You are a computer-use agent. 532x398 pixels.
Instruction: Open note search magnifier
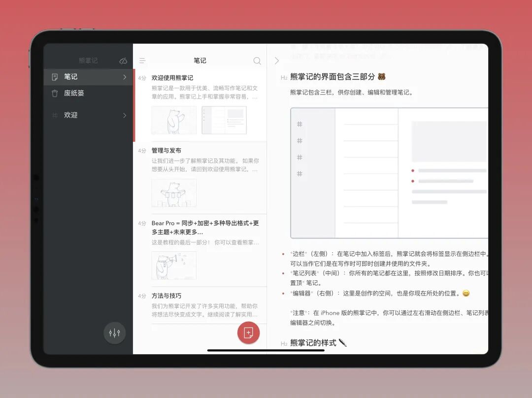pos(257,61)
